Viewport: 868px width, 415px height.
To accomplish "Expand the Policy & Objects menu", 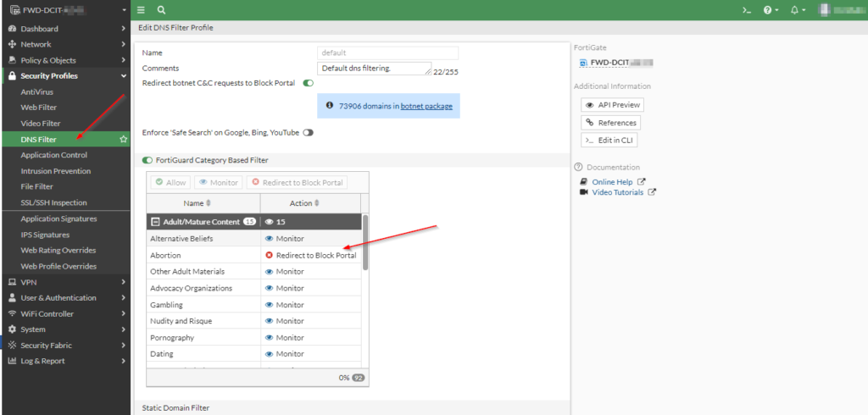I will point(123,60).
